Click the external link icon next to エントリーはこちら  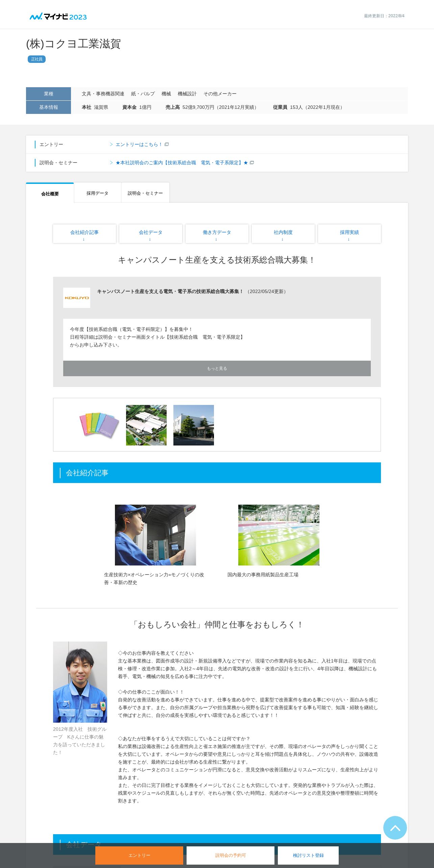click(x=167, y=144)
